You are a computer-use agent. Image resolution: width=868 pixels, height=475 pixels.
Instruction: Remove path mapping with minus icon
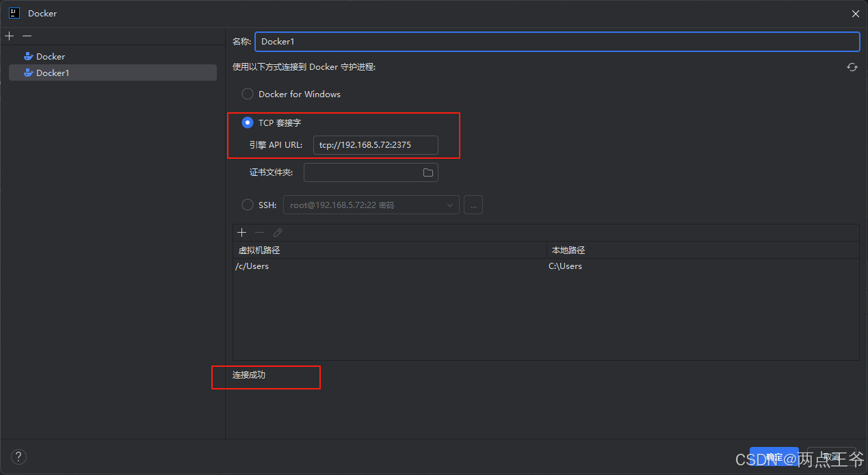[259, 233]
